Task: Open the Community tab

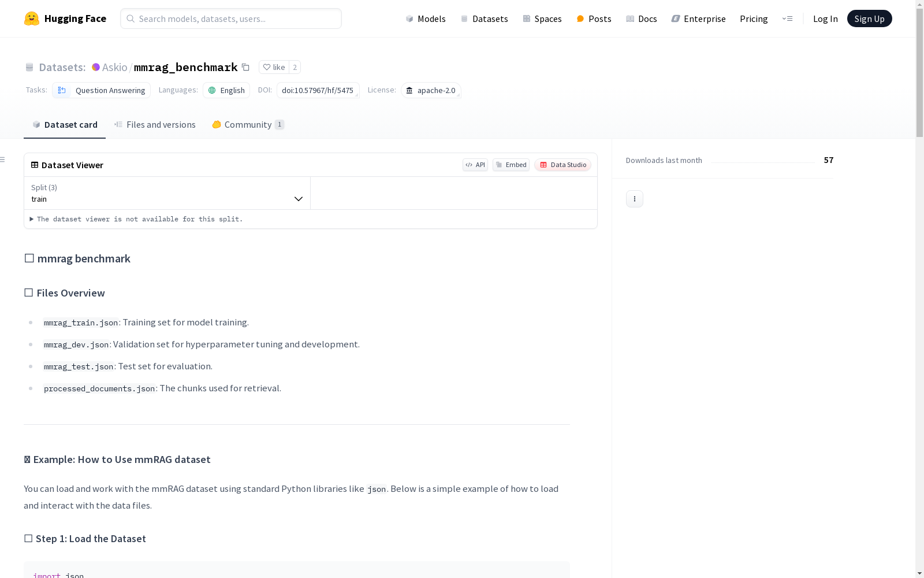Action: (x=248, y=125)
